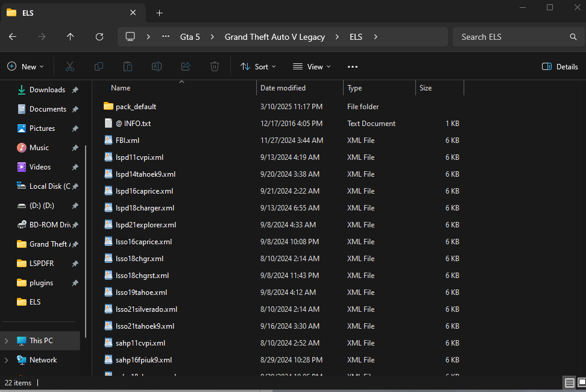Open the See more ellipsis menu

tap(353, 66)
